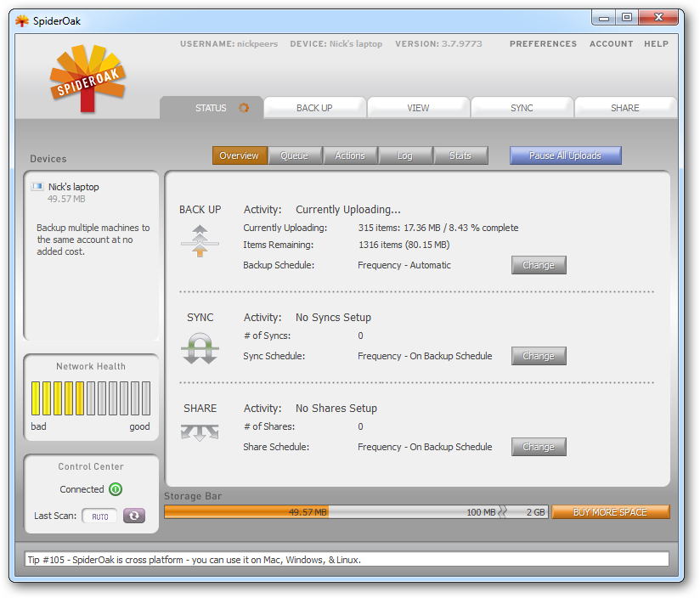Open the ACCOUNT menu
Image resolution: width=700 pixels, height=598 pixels.
[611, 43]
